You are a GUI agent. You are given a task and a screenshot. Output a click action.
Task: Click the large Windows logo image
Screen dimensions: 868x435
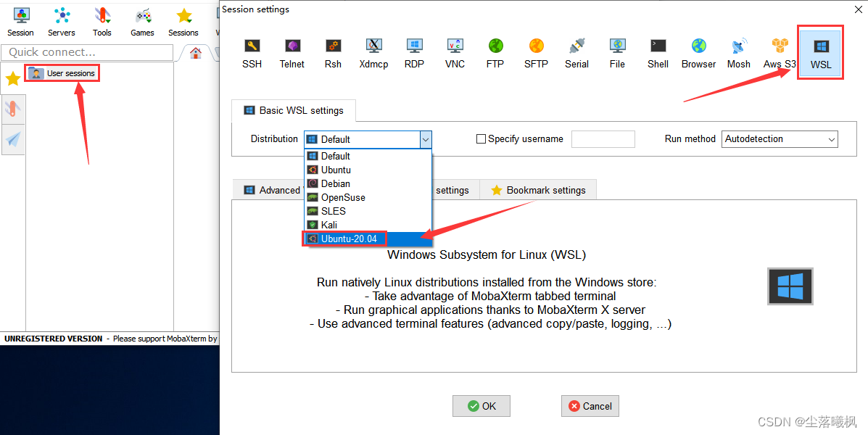tap(790, 286)
